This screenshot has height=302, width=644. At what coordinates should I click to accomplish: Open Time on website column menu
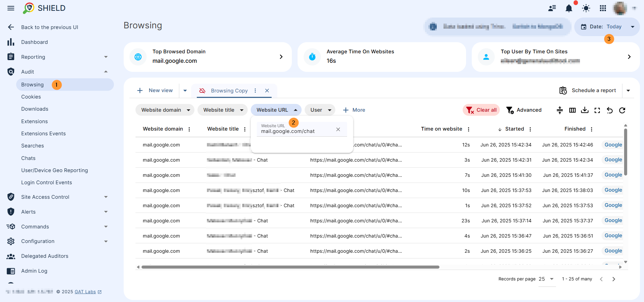pyautogui.click(x=468, y=129)
